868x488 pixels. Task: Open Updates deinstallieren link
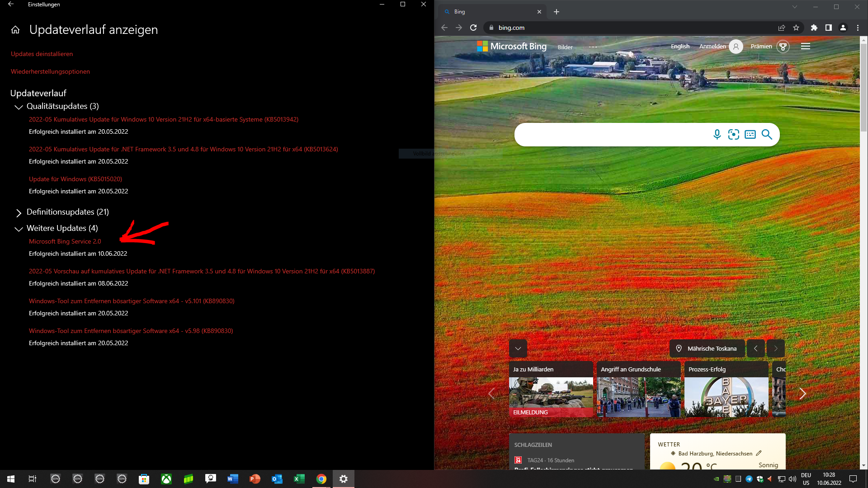(x=42, y=54)
